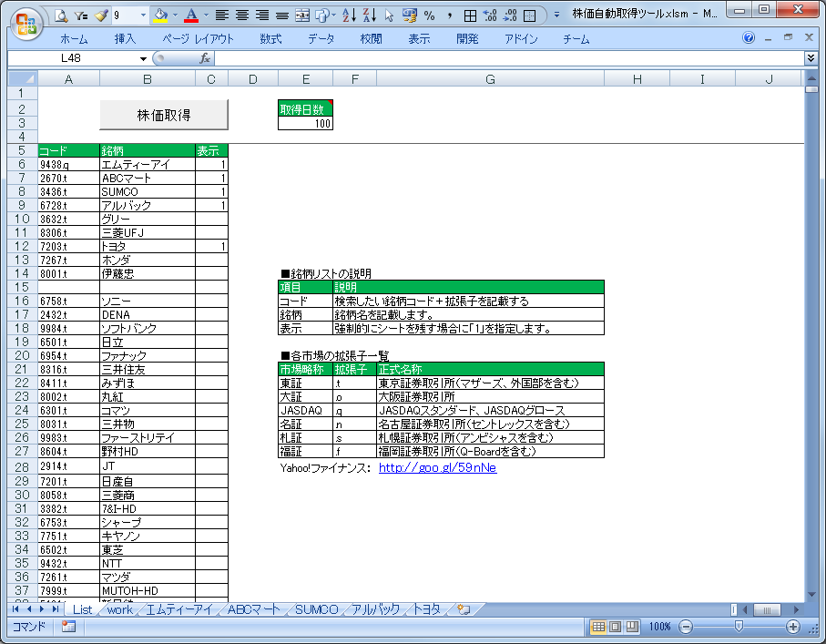Image resolution: width=826 pixels, height=644 pixels.
Task: Go to last sheet tab navigation arrow
Action: click(x=55, y=609)
